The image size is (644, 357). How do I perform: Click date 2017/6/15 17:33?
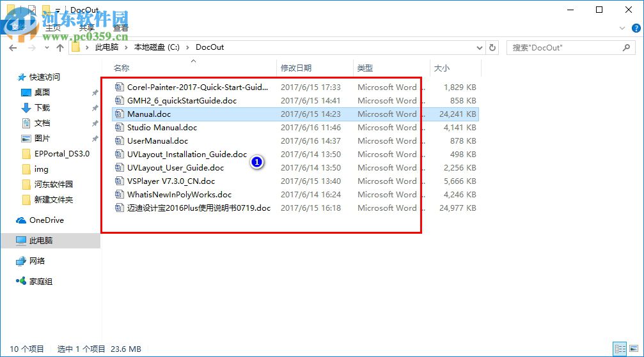coord(311,87)
